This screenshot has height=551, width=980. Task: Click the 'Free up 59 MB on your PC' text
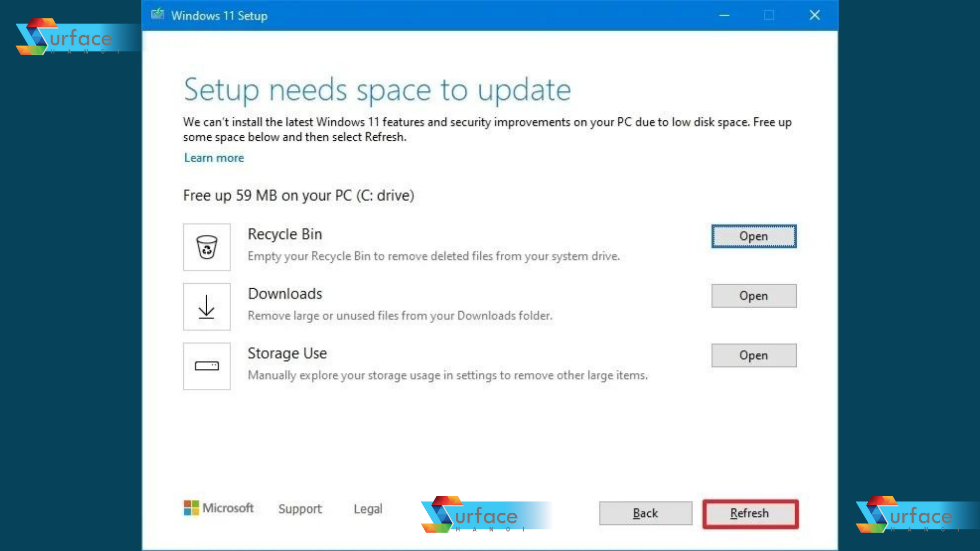point(299,195)
